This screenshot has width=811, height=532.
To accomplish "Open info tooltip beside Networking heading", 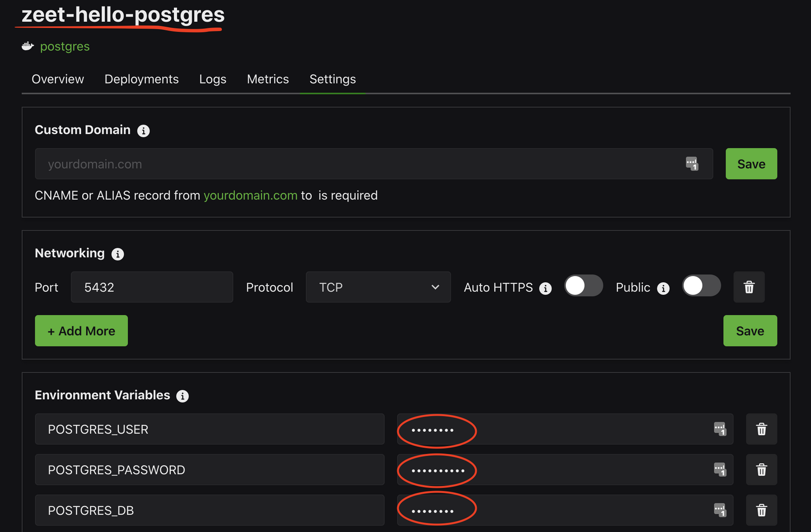I will (x=118, y=254).
